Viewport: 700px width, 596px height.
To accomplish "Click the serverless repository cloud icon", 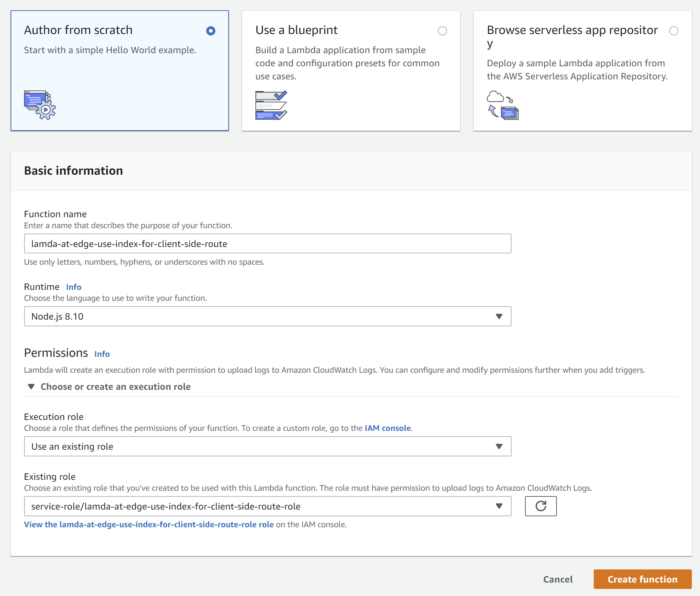I will (502, 105).
